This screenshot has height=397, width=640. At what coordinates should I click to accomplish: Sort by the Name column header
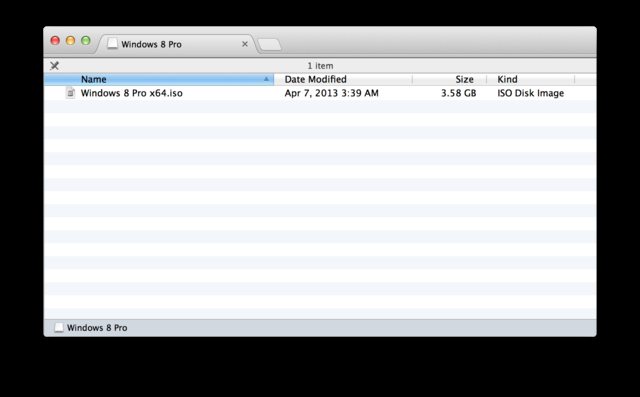click(159, 79)
